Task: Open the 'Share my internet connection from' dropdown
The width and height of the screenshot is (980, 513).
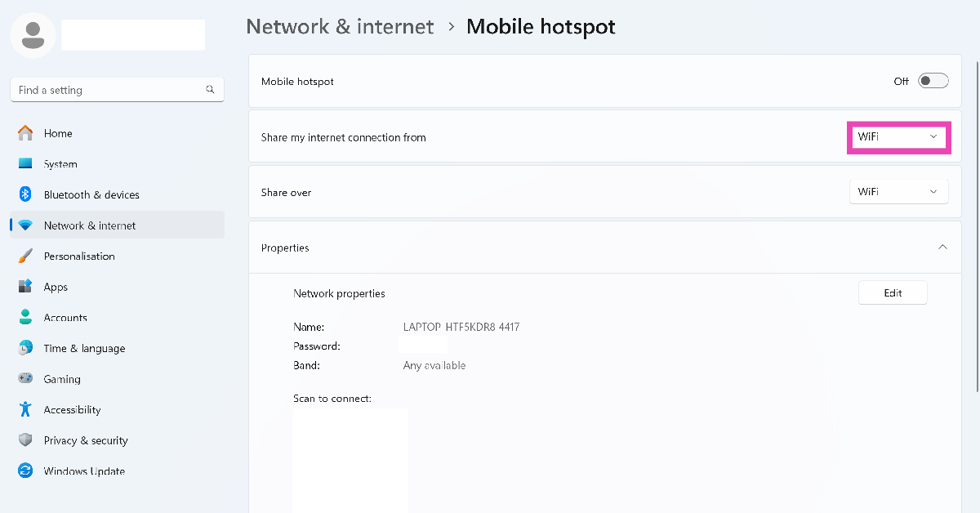Action: (x=898, y=137)
